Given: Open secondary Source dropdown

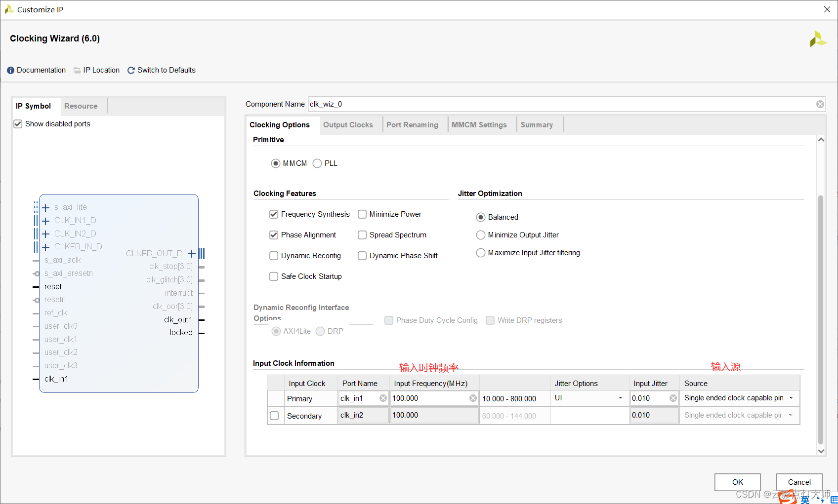Looking at the screenshot, I should click(739, 415).
